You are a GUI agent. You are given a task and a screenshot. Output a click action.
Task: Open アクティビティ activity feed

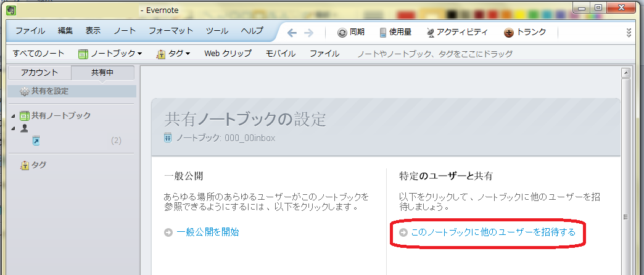pos(457,33)
